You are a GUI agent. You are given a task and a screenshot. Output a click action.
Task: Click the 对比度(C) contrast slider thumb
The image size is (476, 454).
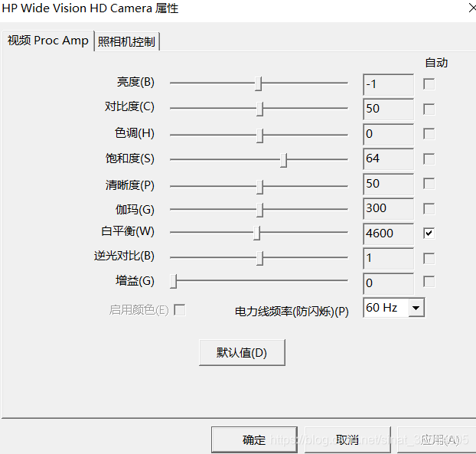[259, 109]
